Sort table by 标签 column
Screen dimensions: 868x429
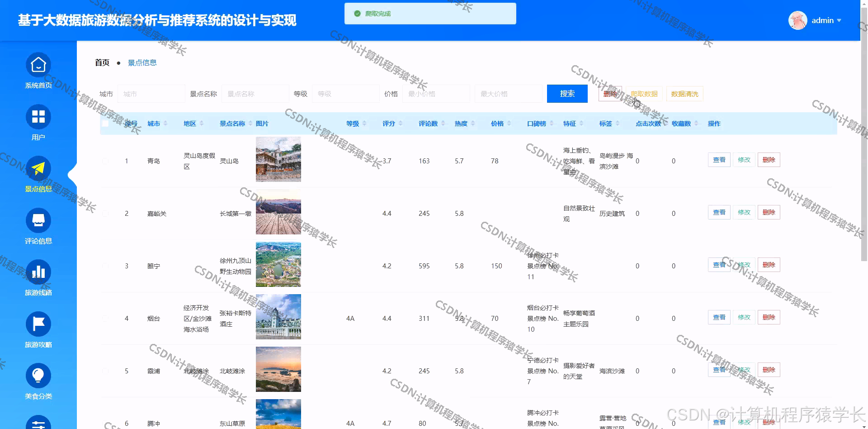coord(618,124)
